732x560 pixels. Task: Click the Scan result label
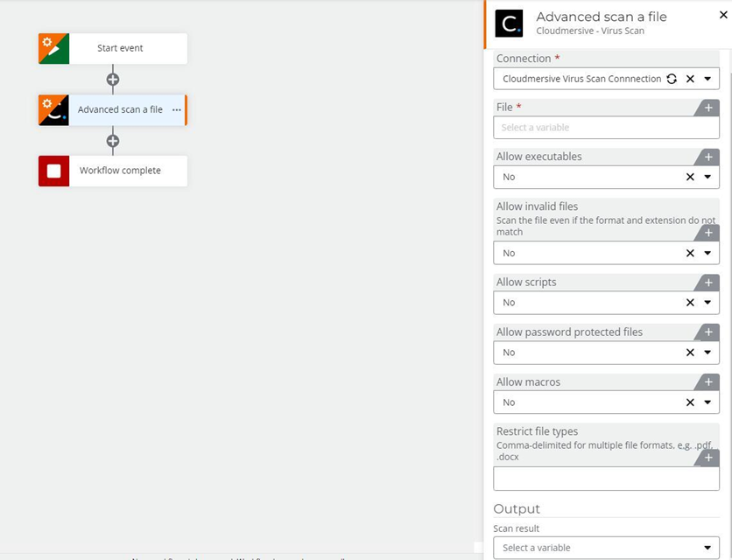click(x=516, y=528)
